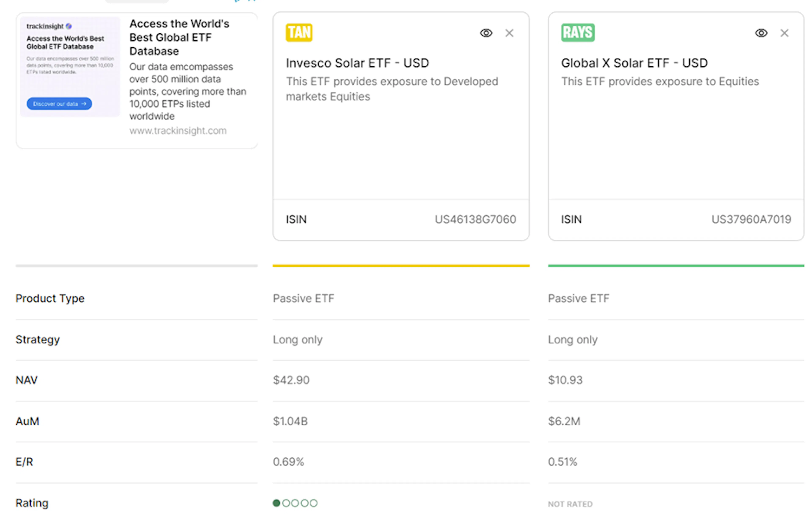Open Invesco Solar ETF - USD title
The width and height of the screenshot is (812, 524).
tap(357, 63)
